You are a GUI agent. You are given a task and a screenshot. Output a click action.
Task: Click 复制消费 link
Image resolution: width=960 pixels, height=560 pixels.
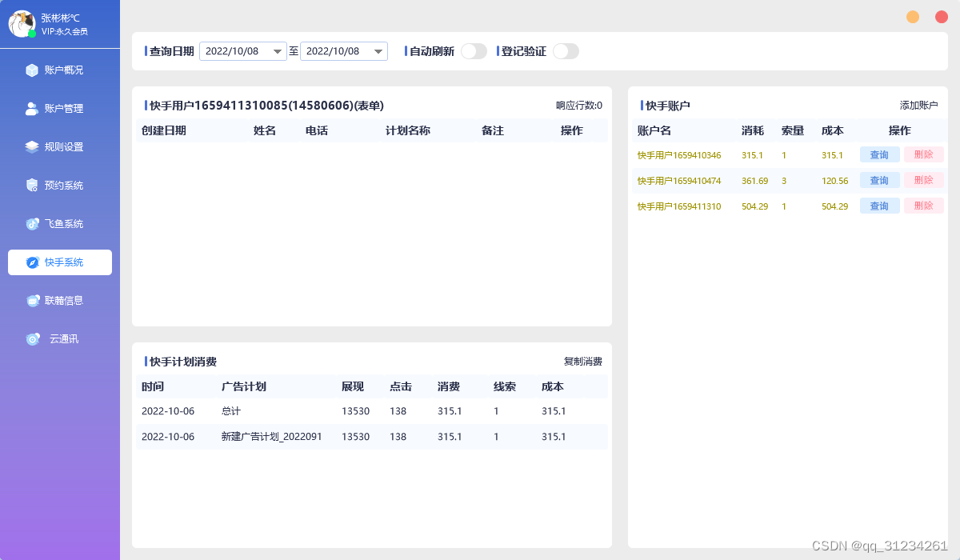(x=582, y=362)
